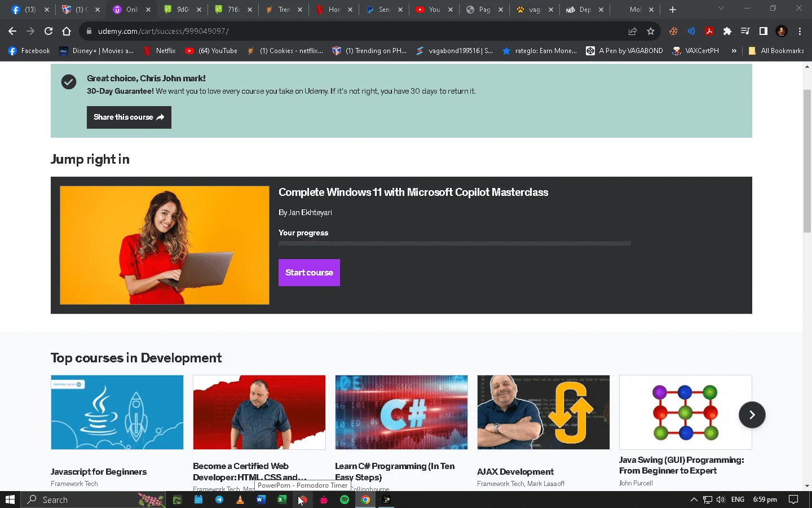Open the Javascript for Beginners course thumbnail

(x=117, y=413)
